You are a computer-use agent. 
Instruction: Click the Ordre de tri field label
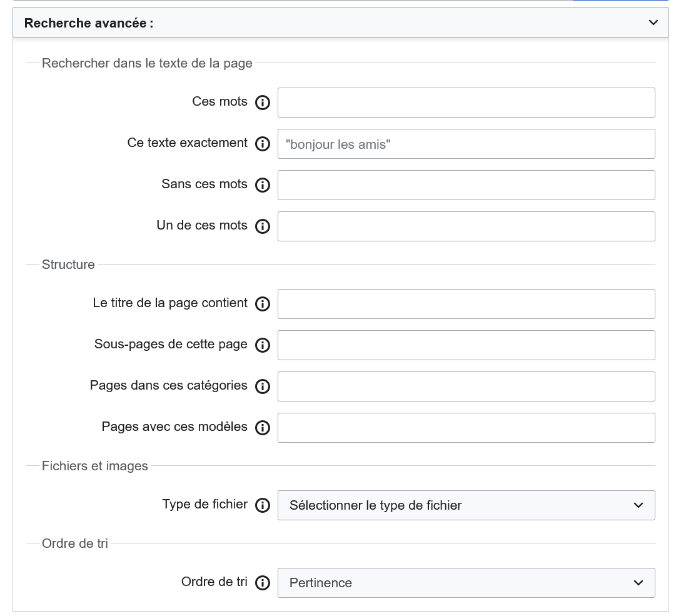214,581
